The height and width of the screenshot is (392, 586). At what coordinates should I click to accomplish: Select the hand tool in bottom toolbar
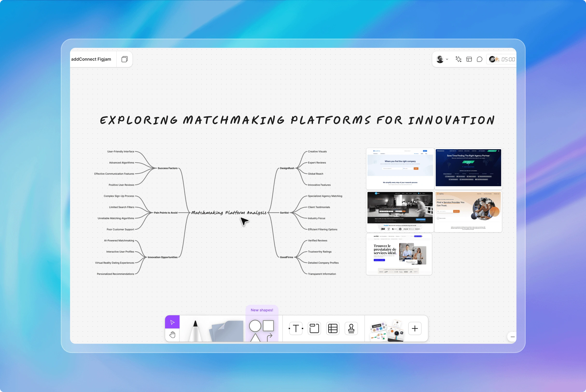pos(172,334)
